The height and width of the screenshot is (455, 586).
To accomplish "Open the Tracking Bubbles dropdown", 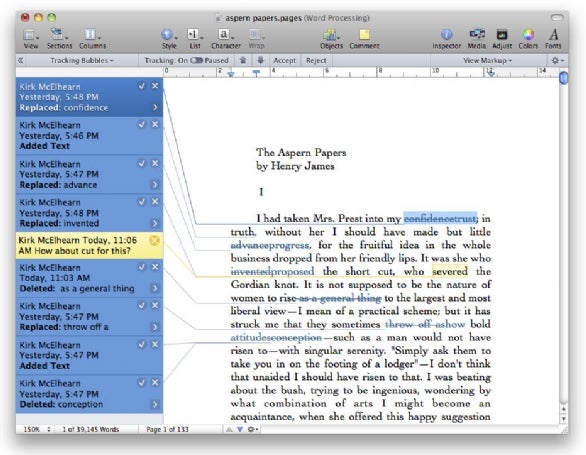I will click(82, 61).
